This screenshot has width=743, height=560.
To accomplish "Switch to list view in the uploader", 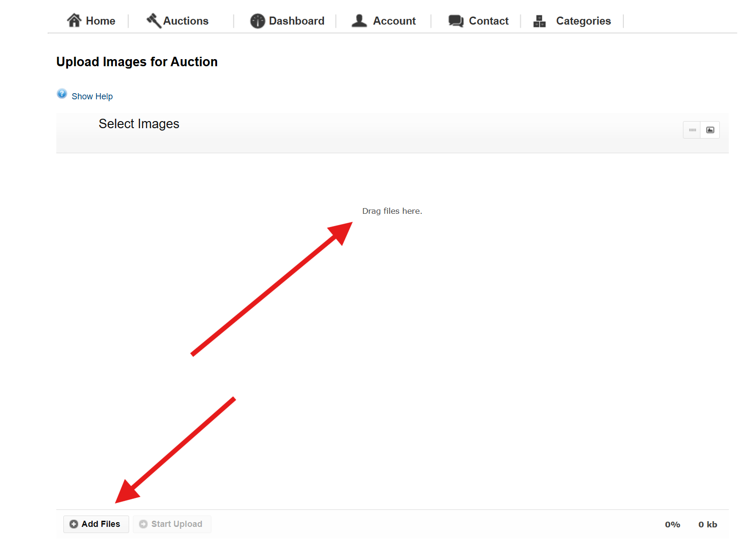I will (x=692, y=130).
